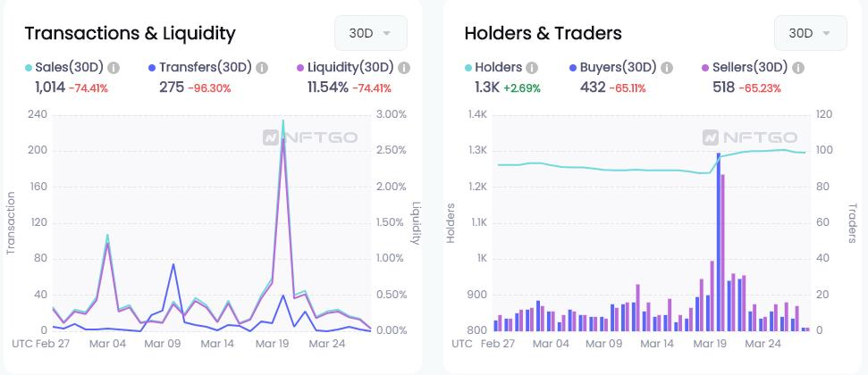Toggle Buyers(30D) bars in legend
The image size is (868, 375).
click(613, 68)
